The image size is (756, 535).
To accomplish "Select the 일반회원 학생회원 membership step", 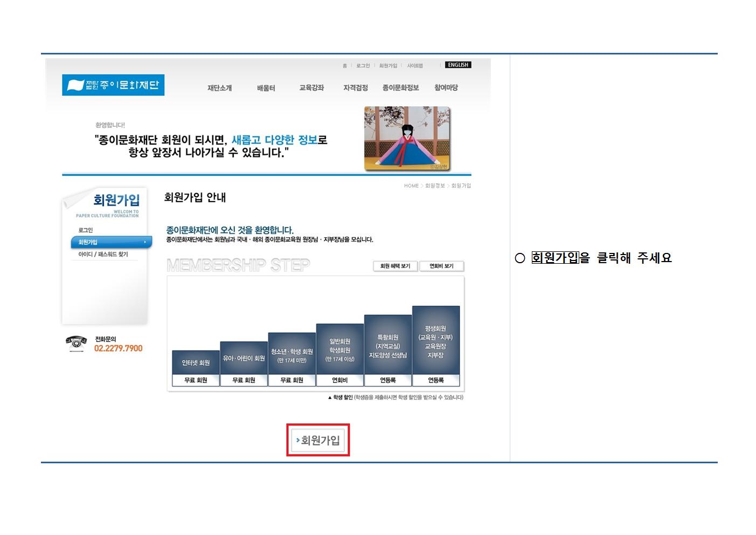I will click(339, 349).
